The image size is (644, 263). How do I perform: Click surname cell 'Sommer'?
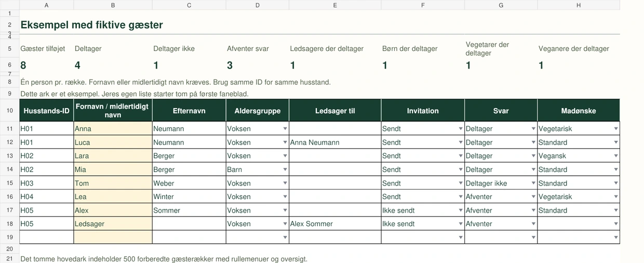pyautogui.click(x=189, y=211)
